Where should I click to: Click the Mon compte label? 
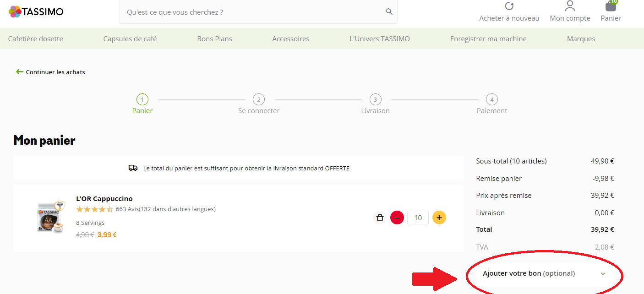pos(570,18)
